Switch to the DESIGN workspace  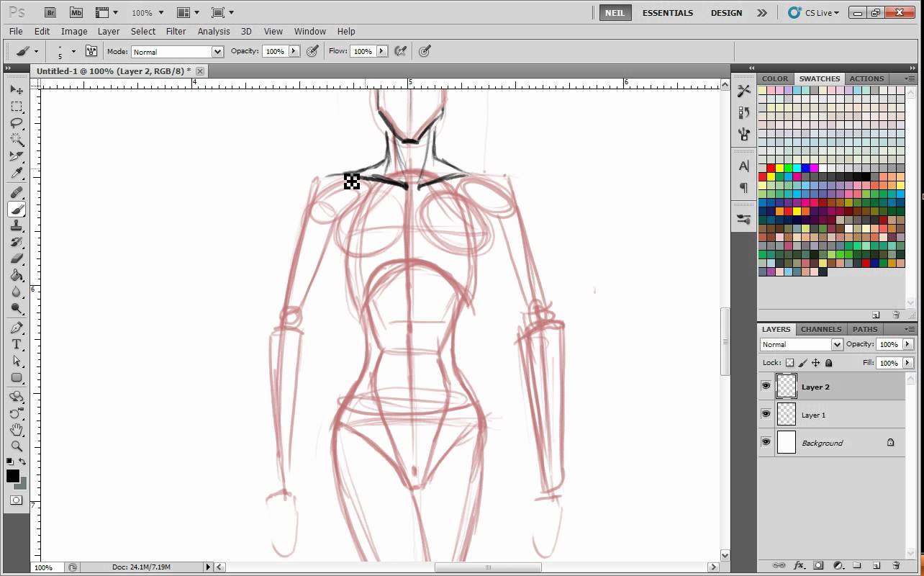click(x=726, y=12)
